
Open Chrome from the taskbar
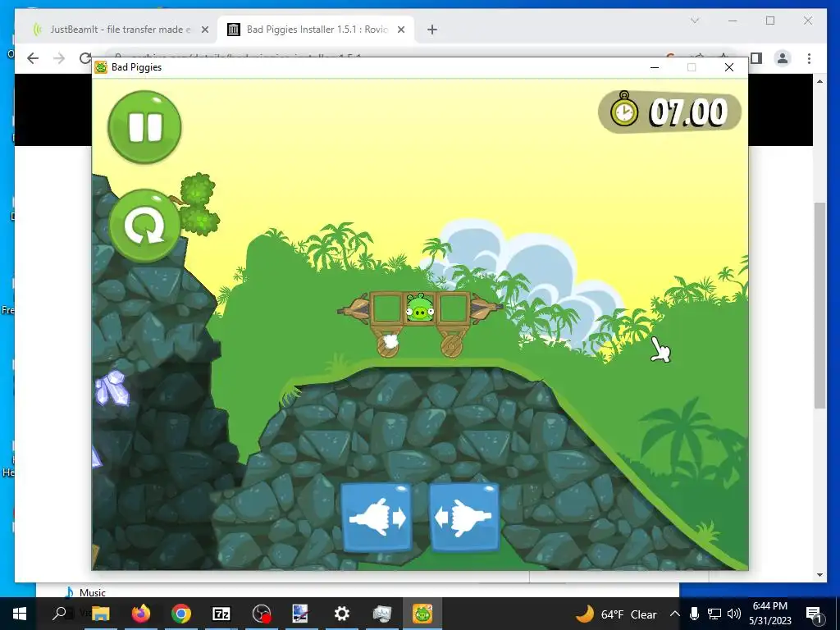181,614
